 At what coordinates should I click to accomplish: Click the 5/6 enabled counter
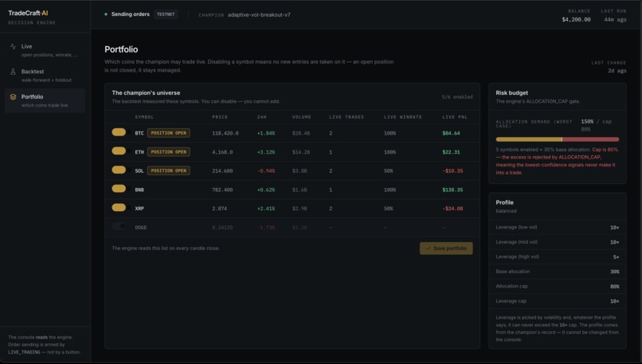click(x=457, y=97)
